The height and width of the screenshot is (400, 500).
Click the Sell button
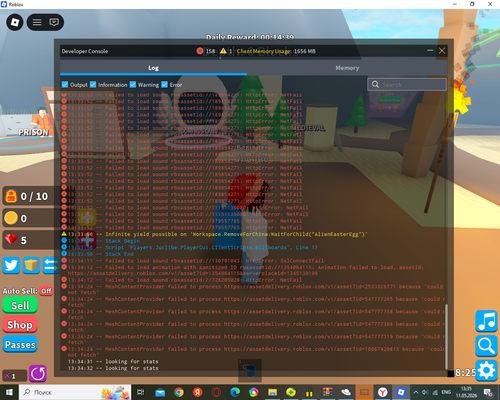tap(20, 305)
